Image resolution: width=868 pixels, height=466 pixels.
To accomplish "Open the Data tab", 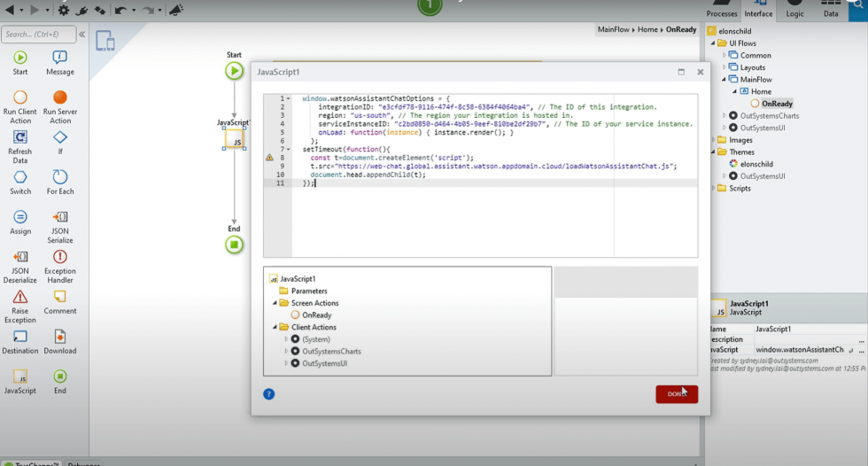I will pos(831,9).
